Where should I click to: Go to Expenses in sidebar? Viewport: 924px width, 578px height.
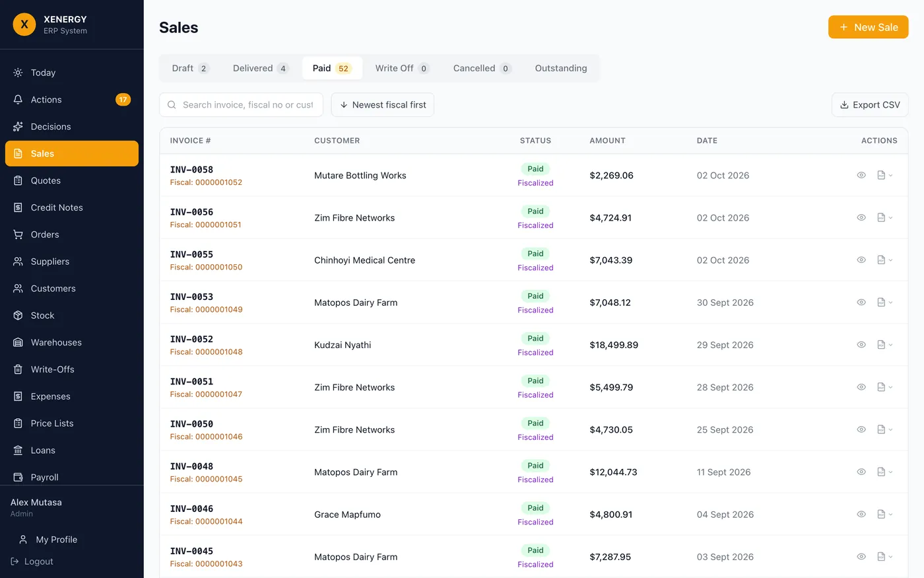72,396
